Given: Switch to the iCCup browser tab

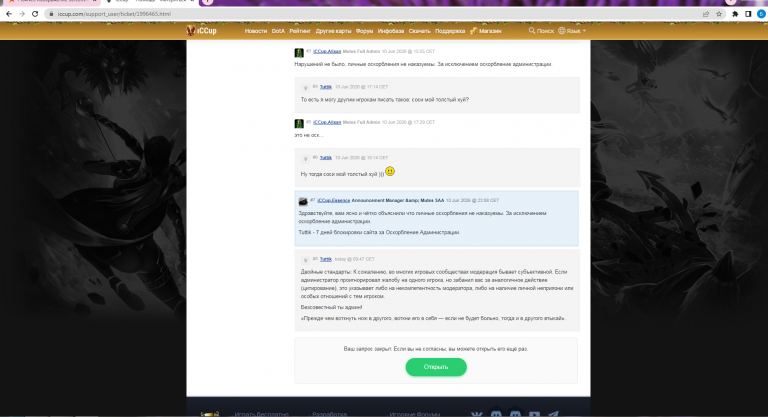Looking at the screenshot, I should coord(149,2).
